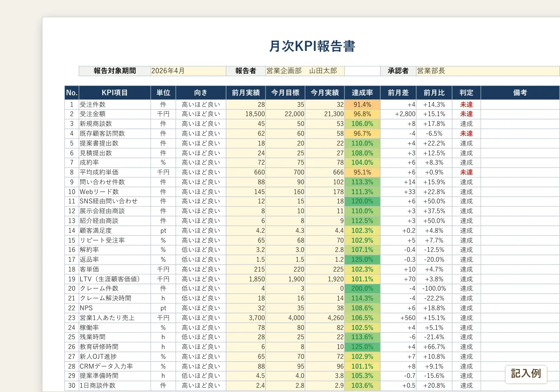Click the "SNS経由問い合わせ" KPI cell
This screenshot has width=560, height=392.
(x=115, y=201)
